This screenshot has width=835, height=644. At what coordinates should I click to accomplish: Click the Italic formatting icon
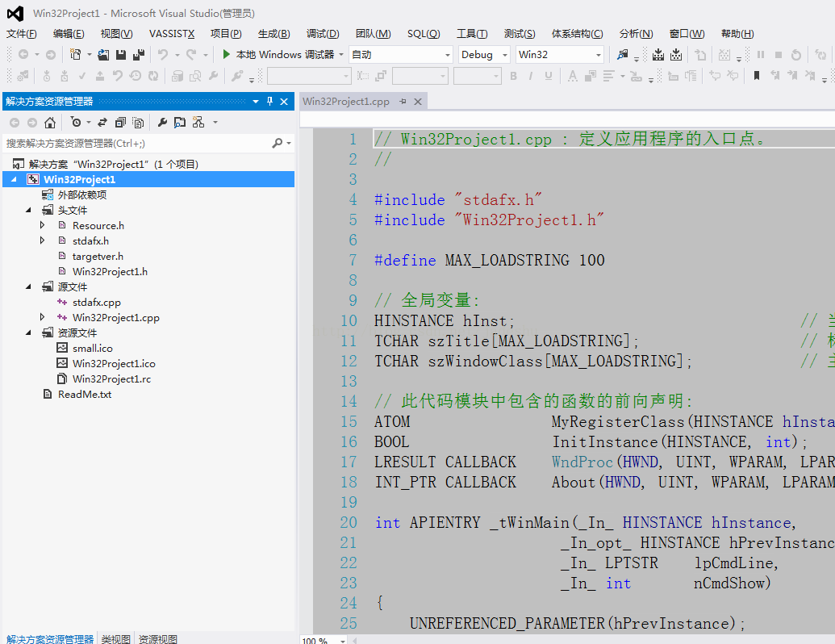tap(531, 76)
